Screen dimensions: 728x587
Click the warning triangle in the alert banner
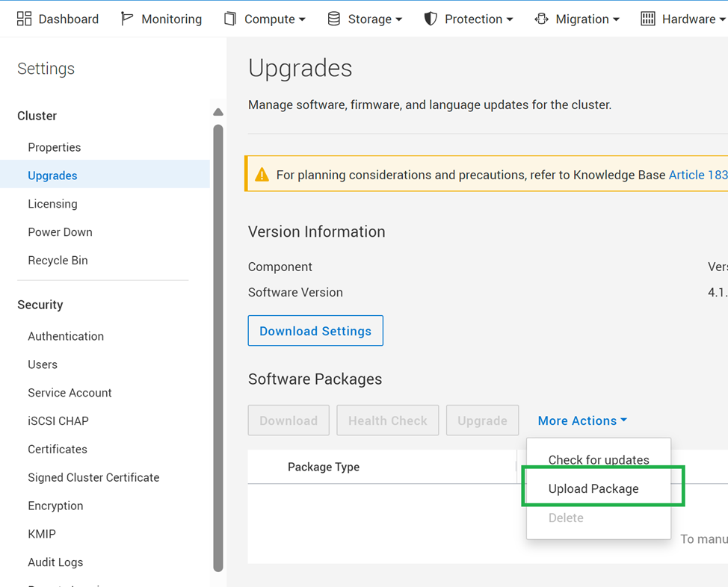(x=262, y=174)
